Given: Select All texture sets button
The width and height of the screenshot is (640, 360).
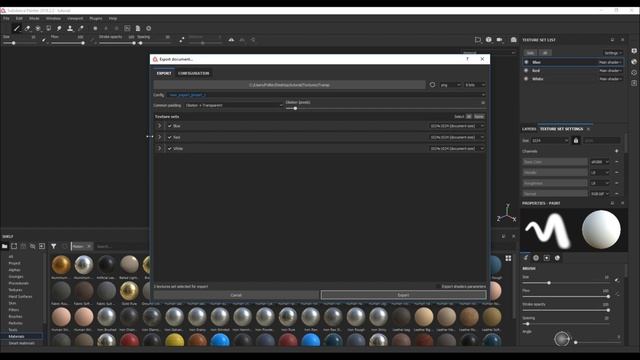Looking at the screenshot, I should (x=469, y=117).
